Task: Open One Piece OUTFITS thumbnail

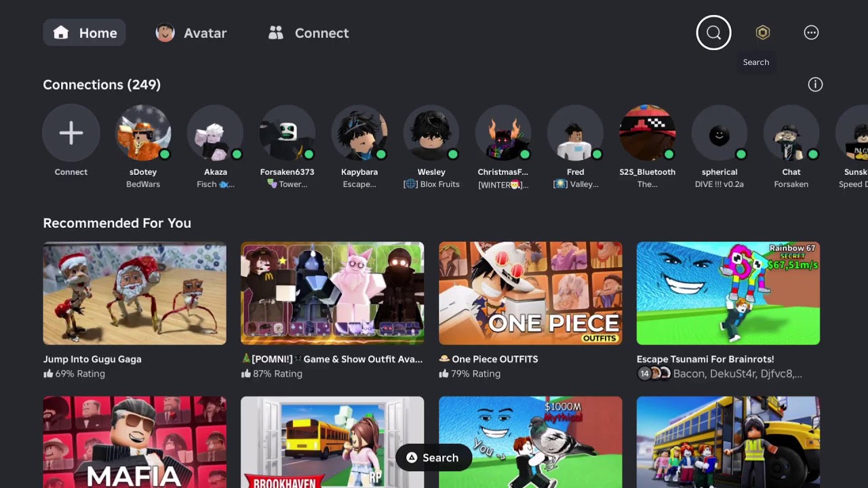Action: (x=530, y=293)
